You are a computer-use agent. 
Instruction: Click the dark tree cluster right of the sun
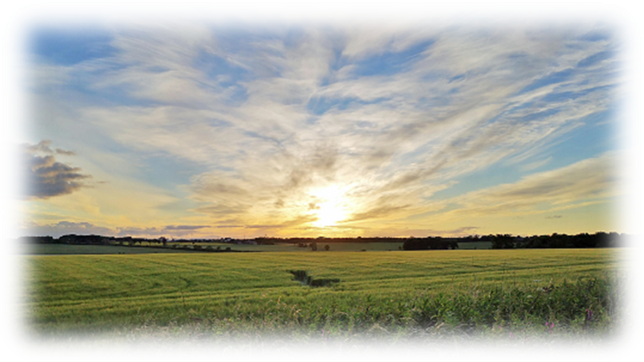[429, 243]
